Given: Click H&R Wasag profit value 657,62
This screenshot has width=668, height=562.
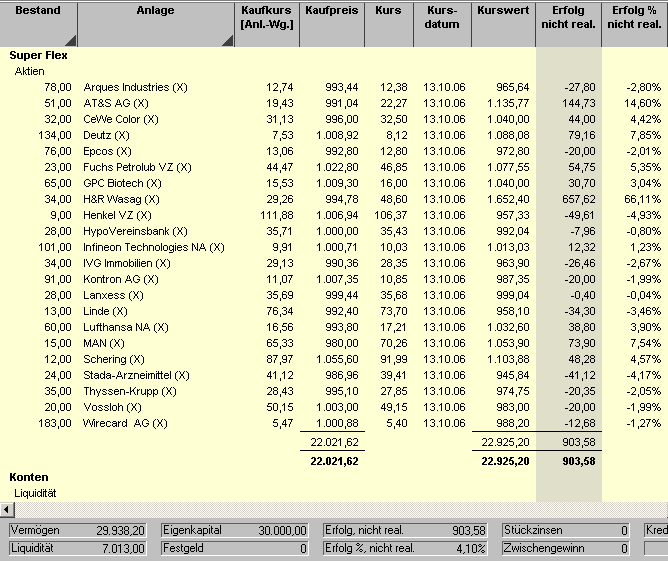Looking at the screenshot, I should pos(579,199).
